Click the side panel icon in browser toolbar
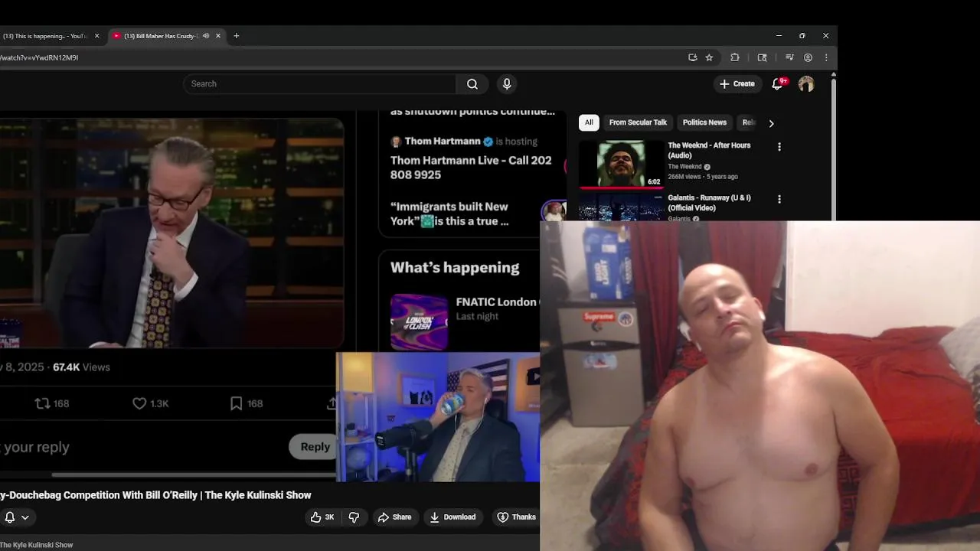Viewport: 980px width, 551px height. (x=762, y=57)
